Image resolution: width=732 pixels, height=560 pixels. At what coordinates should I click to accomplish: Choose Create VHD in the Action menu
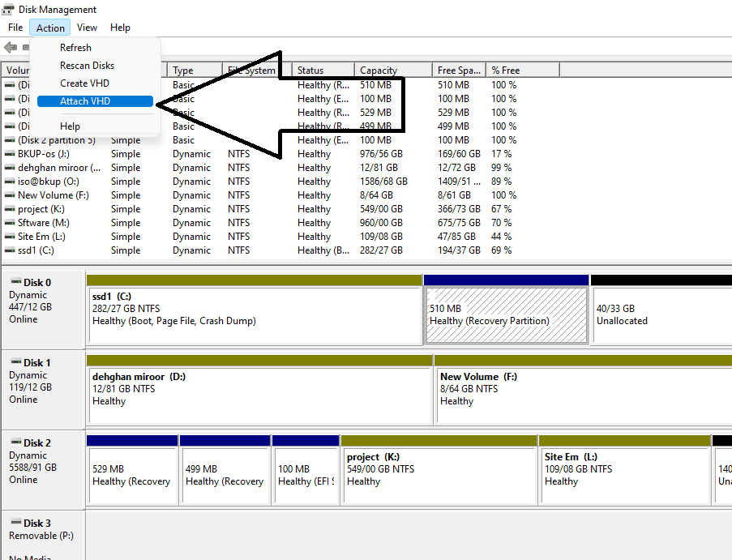[x=84, y=83]
